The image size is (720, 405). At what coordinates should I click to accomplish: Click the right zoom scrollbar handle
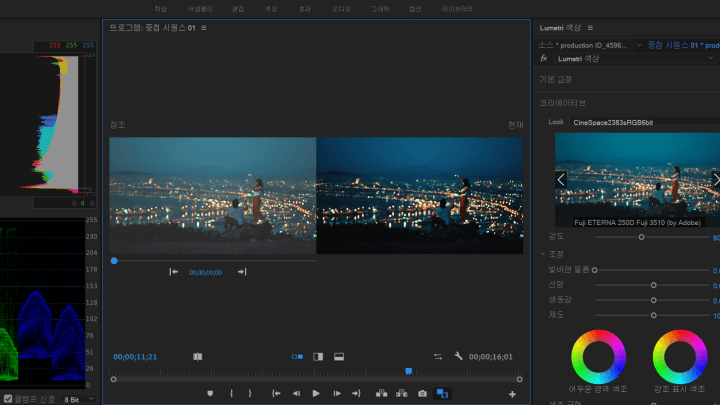[x=519, y=379]
